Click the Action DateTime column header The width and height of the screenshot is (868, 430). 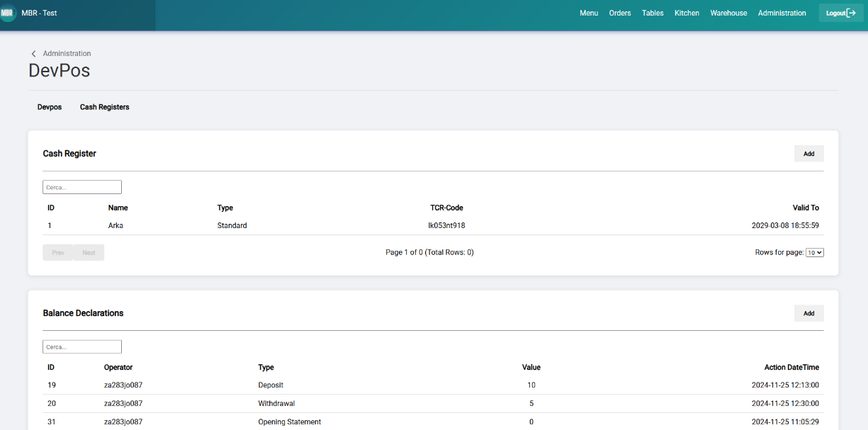791,367
